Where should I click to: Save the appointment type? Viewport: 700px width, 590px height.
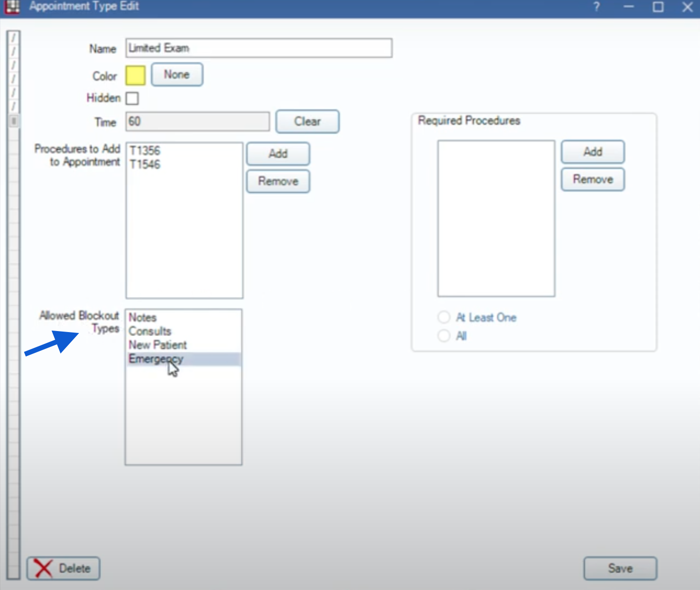620,568
